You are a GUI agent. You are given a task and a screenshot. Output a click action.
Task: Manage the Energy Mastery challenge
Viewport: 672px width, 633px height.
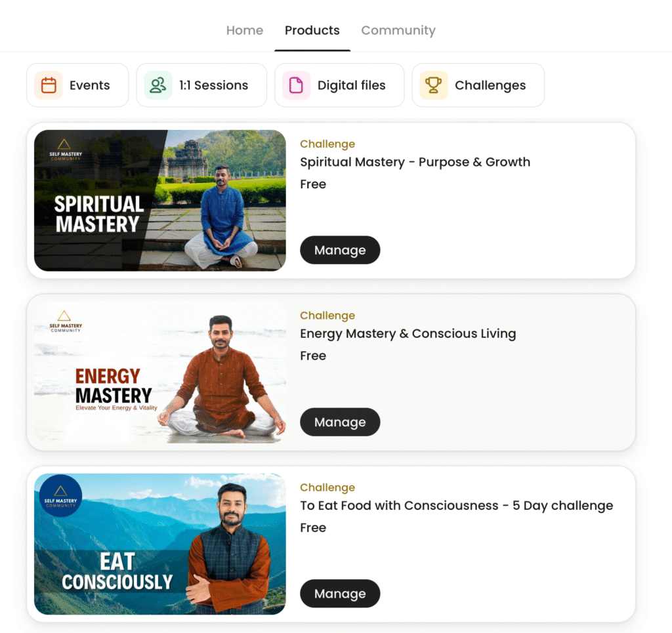pyautogui.click(x=340, y=422)
